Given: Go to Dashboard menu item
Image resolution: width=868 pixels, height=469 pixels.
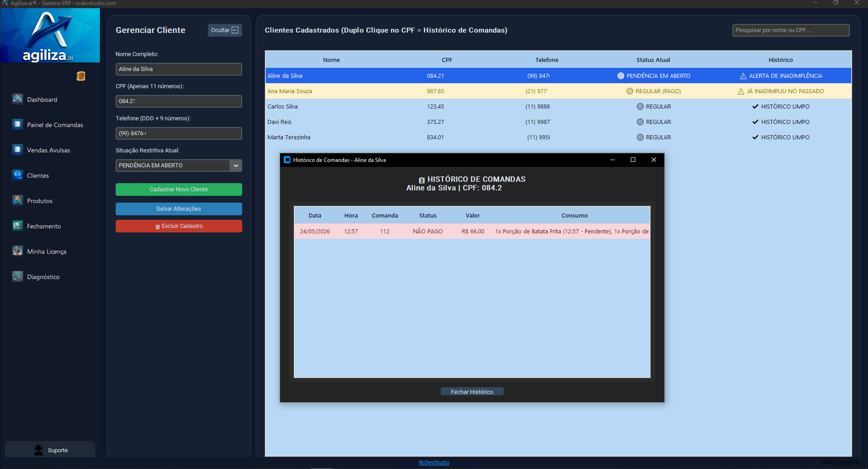Looking at the screenshot, I should pyautogui.click(x=42, y=99).
